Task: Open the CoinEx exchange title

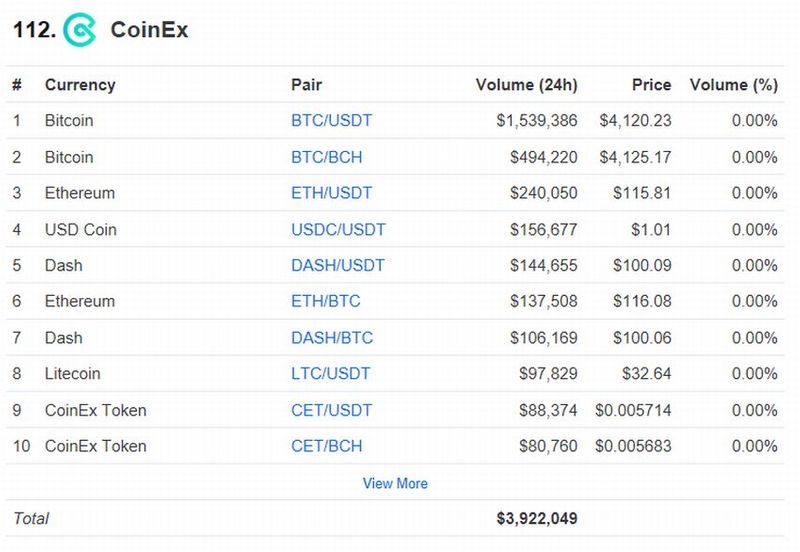Action: click(149, 30)
